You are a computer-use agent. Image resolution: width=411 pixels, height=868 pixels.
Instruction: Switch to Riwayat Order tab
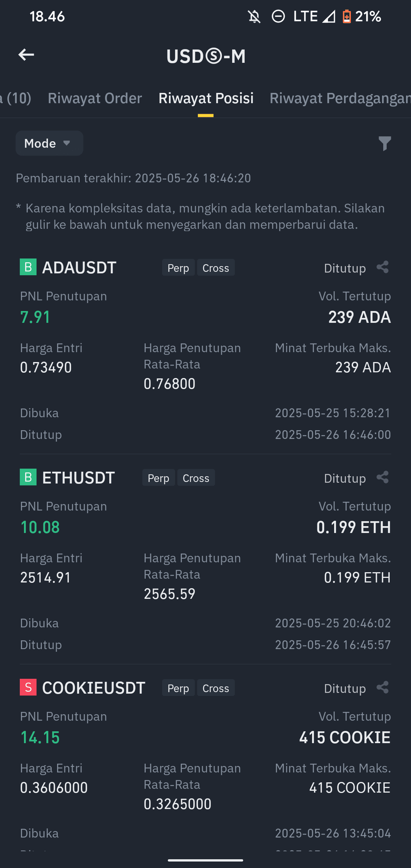click(x=95, y=98)
